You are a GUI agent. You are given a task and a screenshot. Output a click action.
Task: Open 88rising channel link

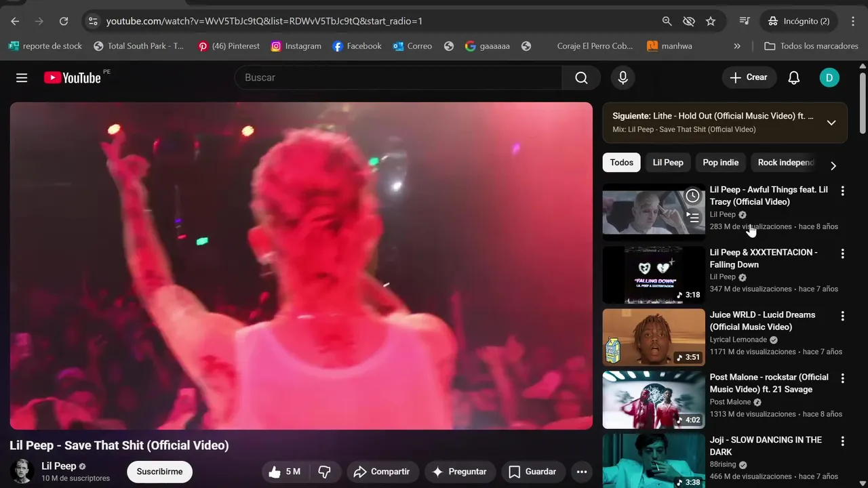coord(724,465)
